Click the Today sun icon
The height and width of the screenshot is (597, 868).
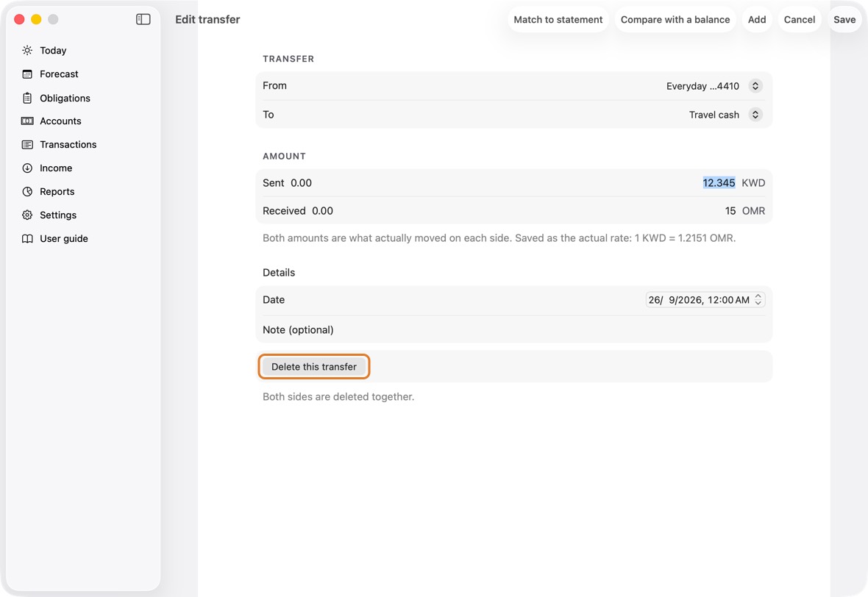point(27,50)
